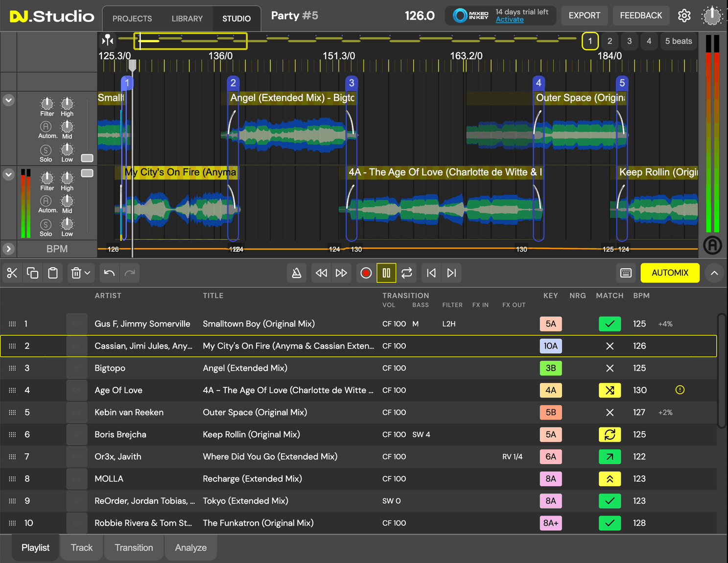This screenshot has height=563, width=728.
Task: Click the fast forward button
Action: pyautogui.click(x=341, y=273)
